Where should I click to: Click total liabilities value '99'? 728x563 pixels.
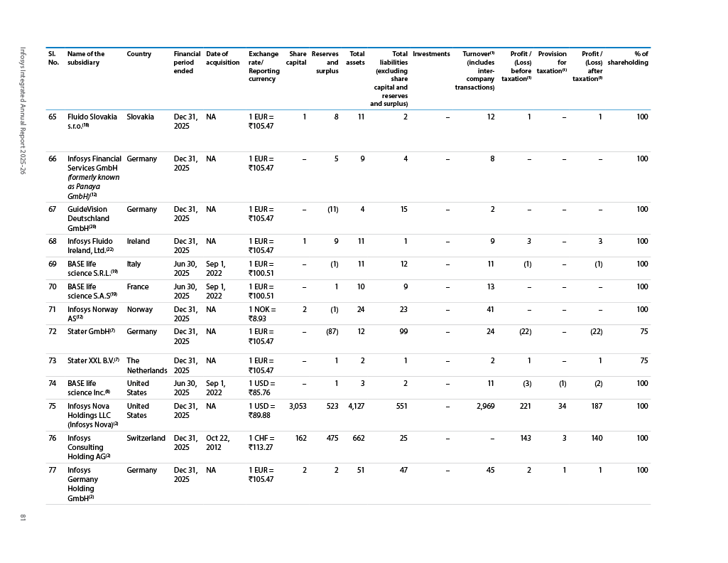point(403,332)
